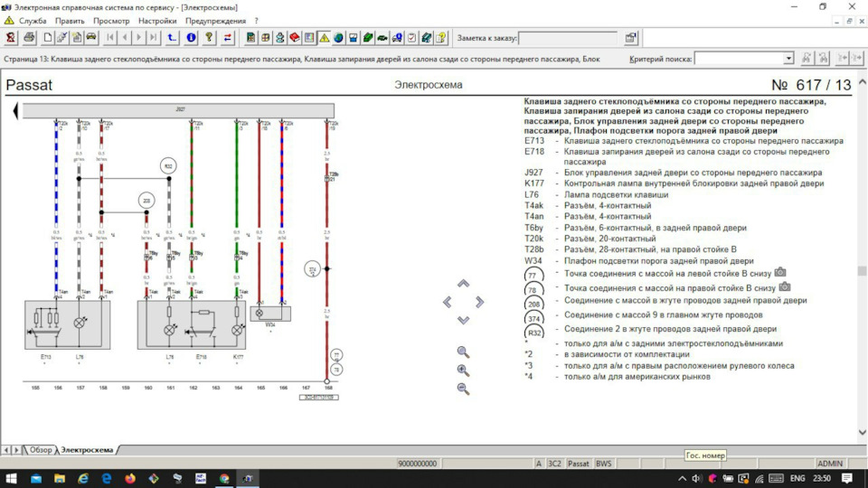
Task: Click the green book icon
Action: 368,38
